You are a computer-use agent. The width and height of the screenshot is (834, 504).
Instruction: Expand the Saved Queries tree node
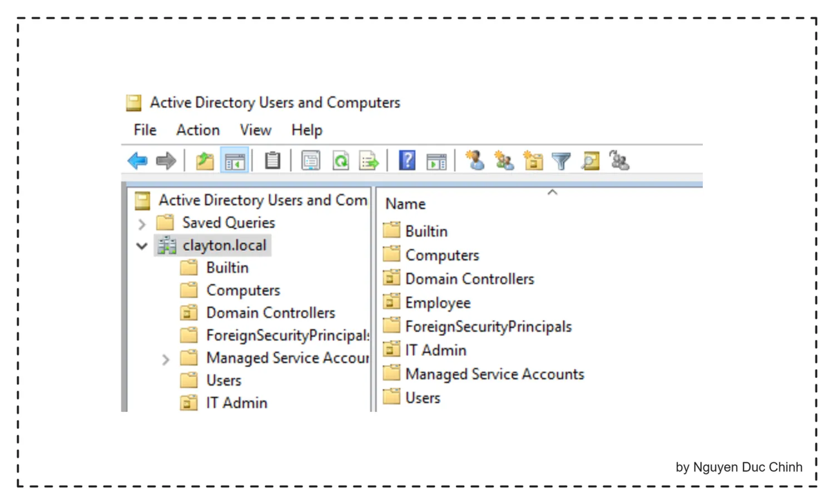142,224
